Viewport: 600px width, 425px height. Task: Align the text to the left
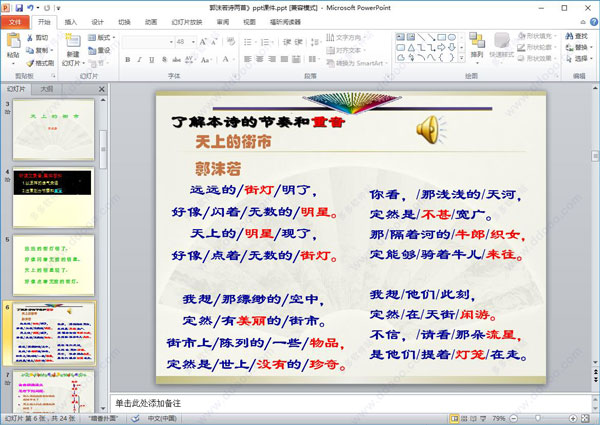click(248, 59)
